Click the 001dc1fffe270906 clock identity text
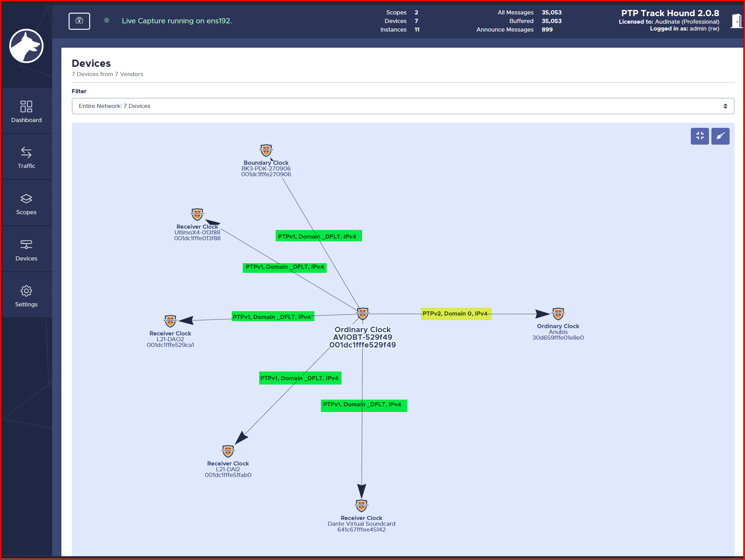Image resolution: width=745 pixels, height=560 pixels. pyautogui.click(x=266, y=174)
